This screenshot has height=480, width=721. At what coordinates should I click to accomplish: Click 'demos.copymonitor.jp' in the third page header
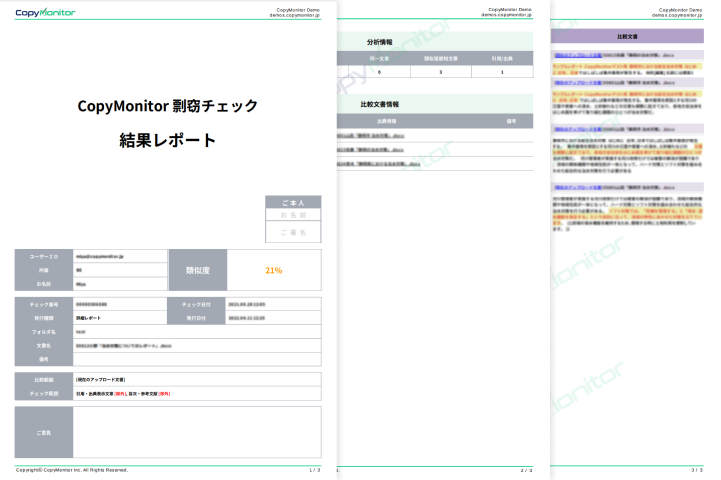click(677, 15)
